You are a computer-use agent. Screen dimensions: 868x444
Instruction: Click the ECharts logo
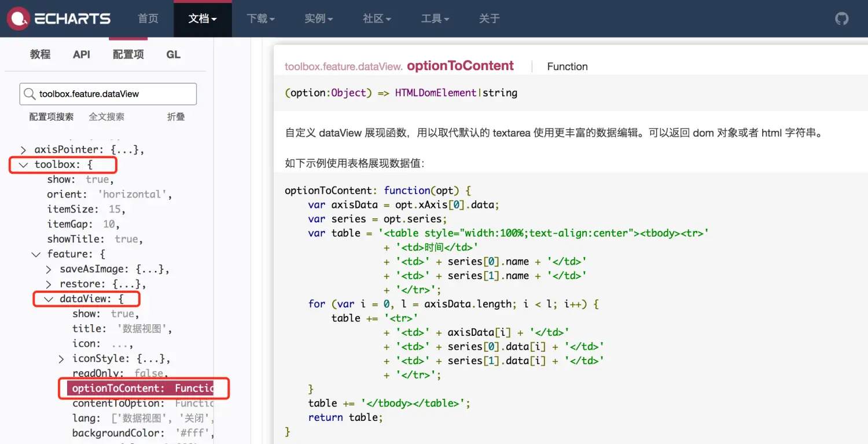click(58, 19)
